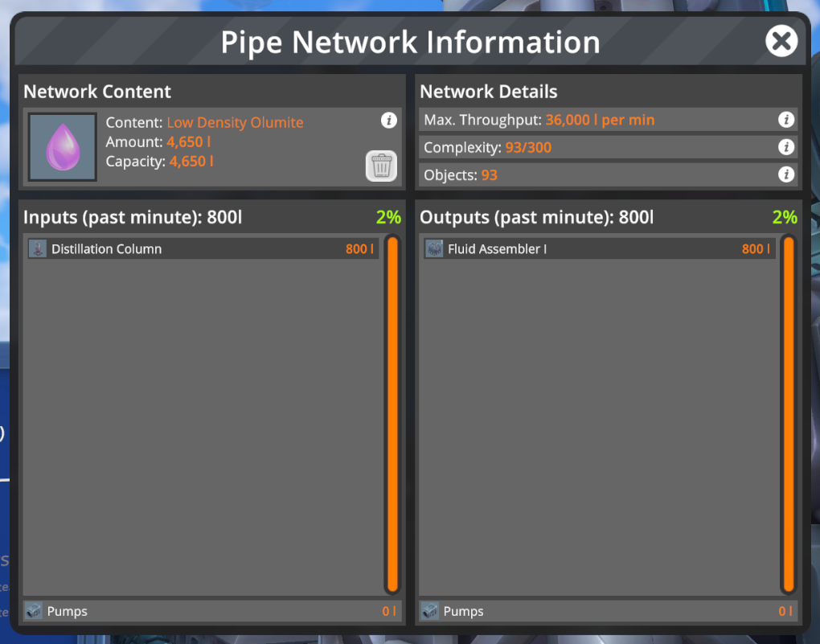Click the Low Density Olumite droplet thumbnail
This screenshot has height=644, width=820.
coord(62,146)
